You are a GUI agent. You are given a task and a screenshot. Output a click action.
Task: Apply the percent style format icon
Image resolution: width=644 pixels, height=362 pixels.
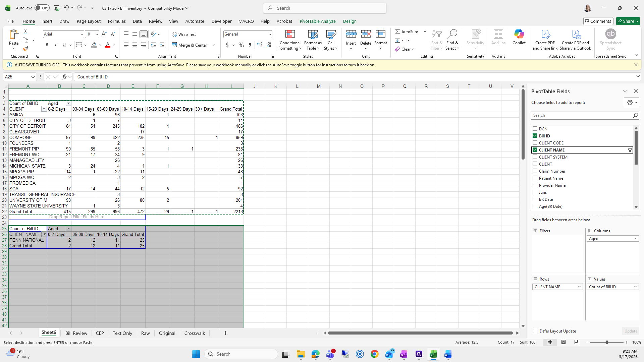[241, 45]
